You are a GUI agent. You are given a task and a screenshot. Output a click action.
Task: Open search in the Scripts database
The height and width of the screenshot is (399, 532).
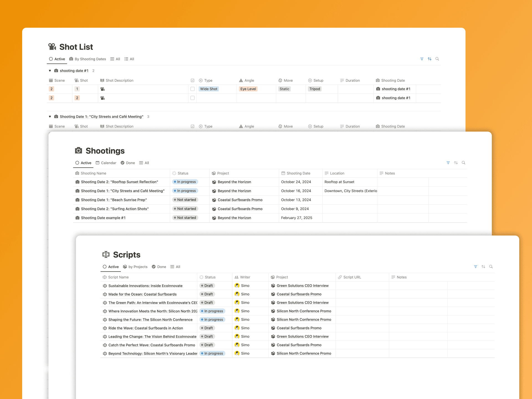coord(491,267)
